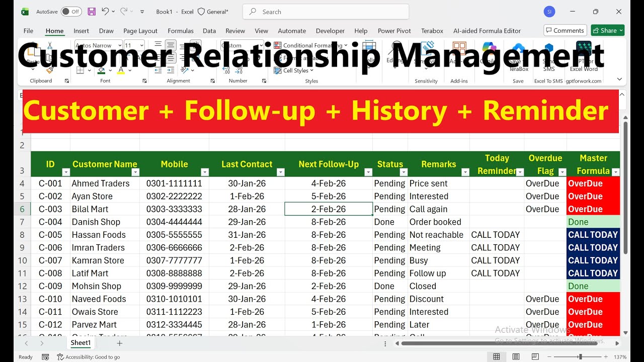Open the Font Color dropdown arrow
Image resolution: width=644 pixels, height=362 pixels.
tap(129, 70)
